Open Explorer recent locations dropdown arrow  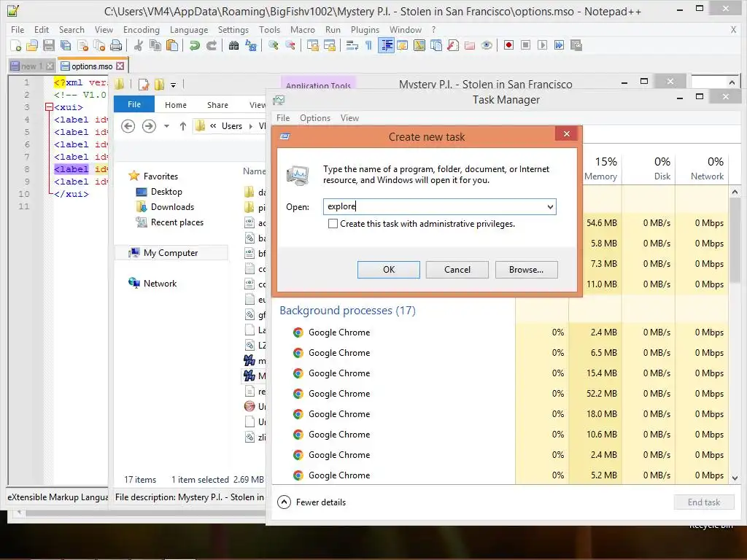click(x=166, y=126)
